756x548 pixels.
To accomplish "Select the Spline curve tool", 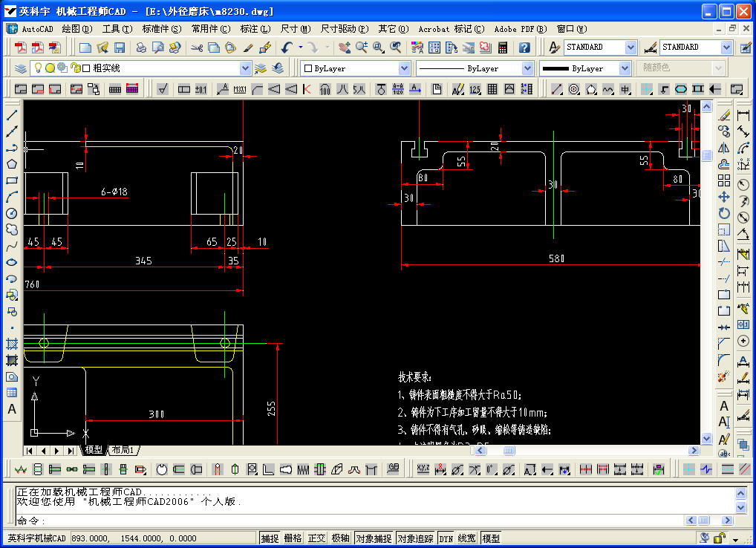I will pos(12,247).
